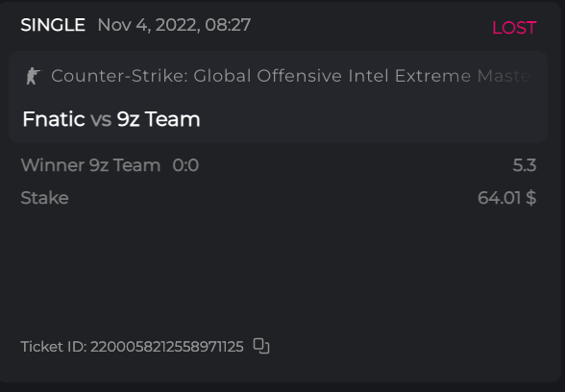
Task: Click the 'Ticket ID:' label text
Action: (54, 347)
